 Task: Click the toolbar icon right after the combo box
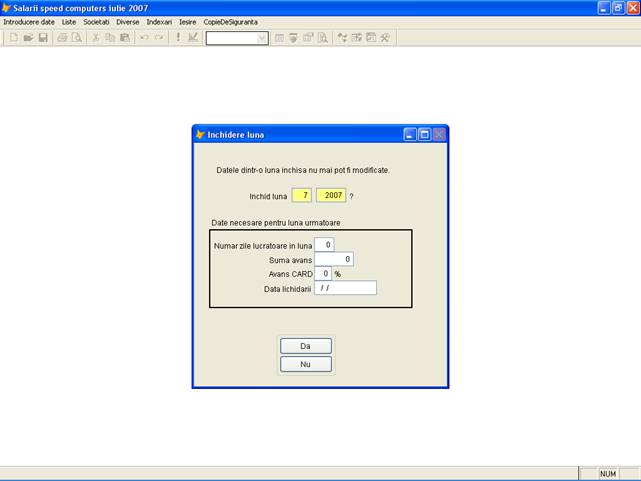279,38
